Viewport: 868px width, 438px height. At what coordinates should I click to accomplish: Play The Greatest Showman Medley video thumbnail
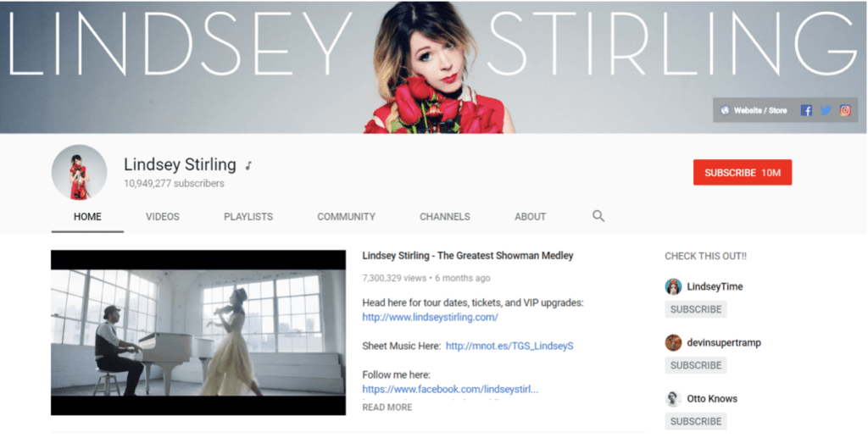198,332
